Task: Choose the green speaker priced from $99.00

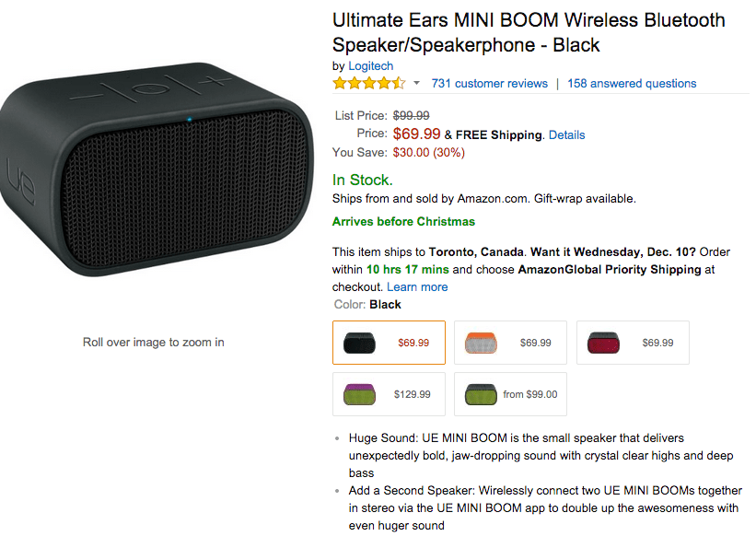Action: [x=510, y=393]
